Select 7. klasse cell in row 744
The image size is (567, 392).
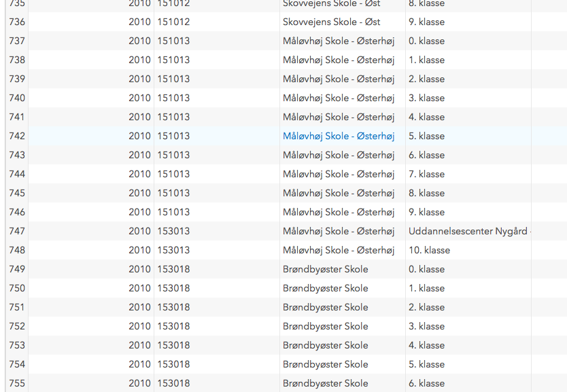(426, 174)
